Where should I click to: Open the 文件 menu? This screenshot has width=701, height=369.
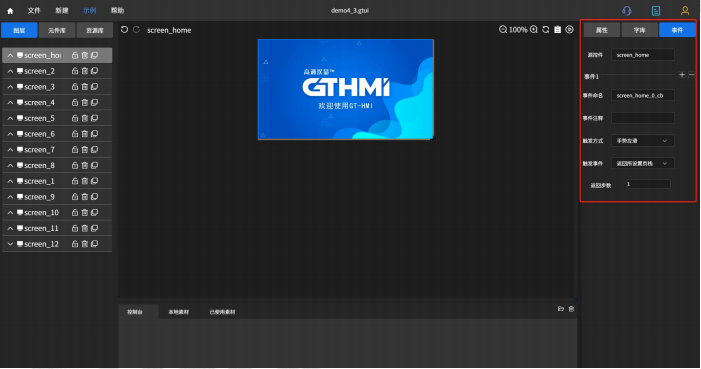coord(34,10)
